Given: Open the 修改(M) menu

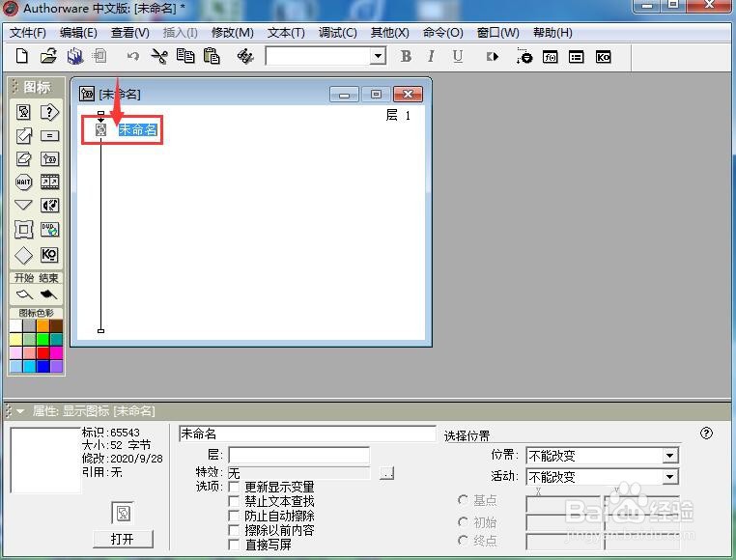Looking at the screenshot, I should point(233,33).
